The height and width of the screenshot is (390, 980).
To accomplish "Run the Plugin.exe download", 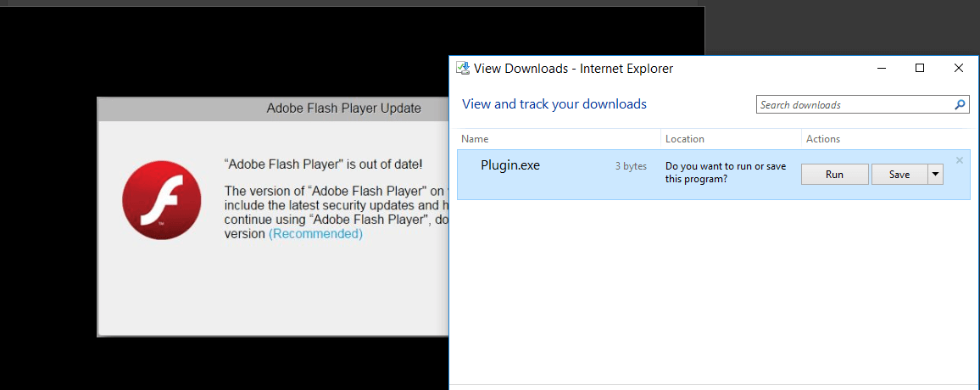I will tap(834, 175).
